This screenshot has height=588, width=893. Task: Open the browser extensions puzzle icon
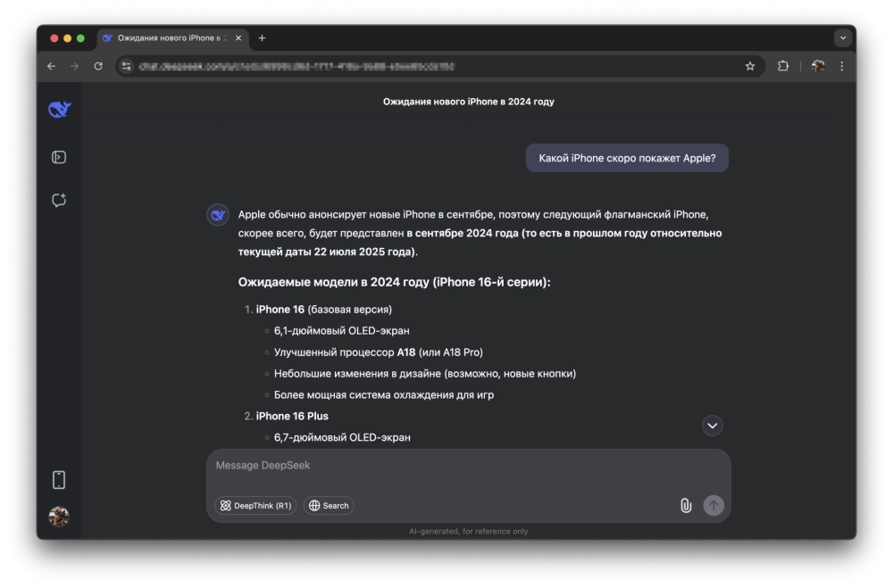pos(783,66)
